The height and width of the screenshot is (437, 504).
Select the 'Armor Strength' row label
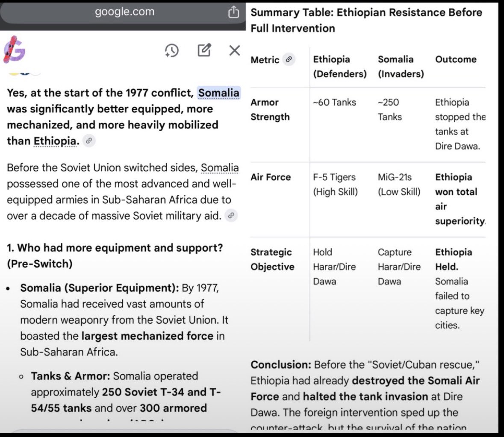click(270, 109)
